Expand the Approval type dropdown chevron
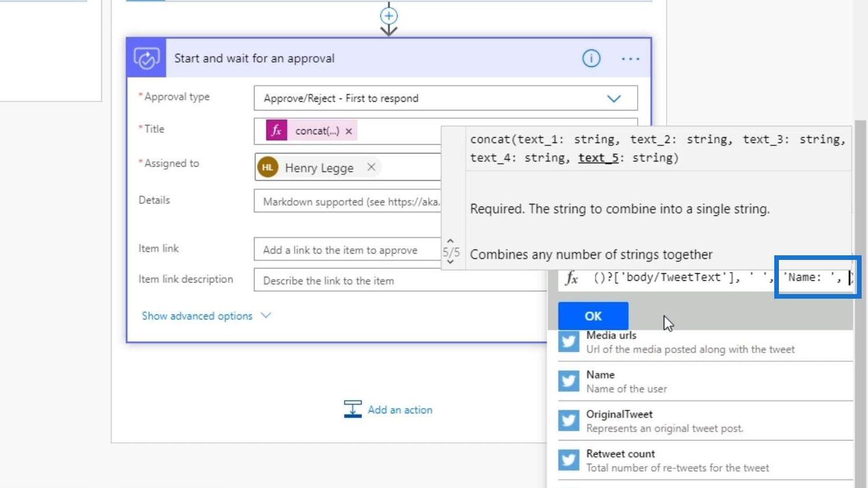The image size is (868, 488). tap(613, 98)
